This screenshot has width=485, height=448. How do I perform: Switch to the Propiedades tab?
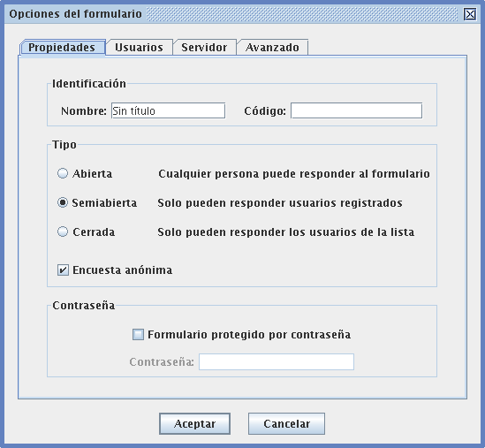tap(63, 48)
